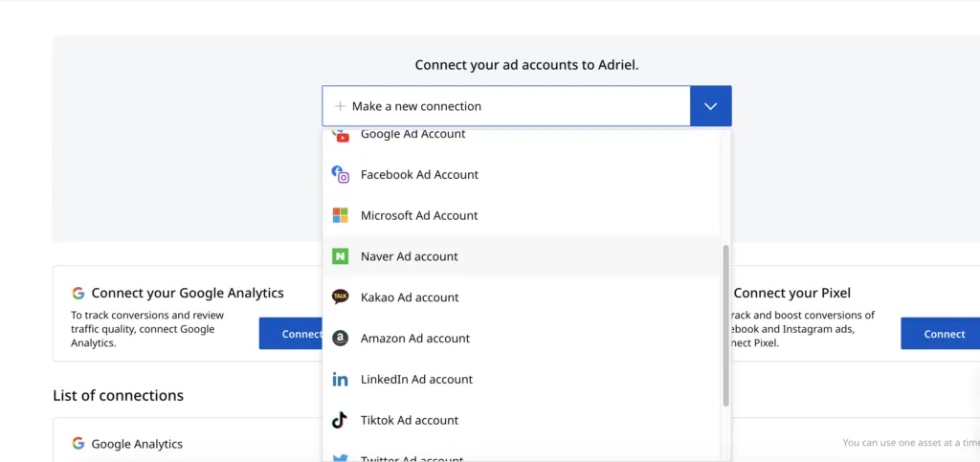The height and width of the screenshot is (462, 980).
Task: Select the TikTok logo icon
Action: 340,420
